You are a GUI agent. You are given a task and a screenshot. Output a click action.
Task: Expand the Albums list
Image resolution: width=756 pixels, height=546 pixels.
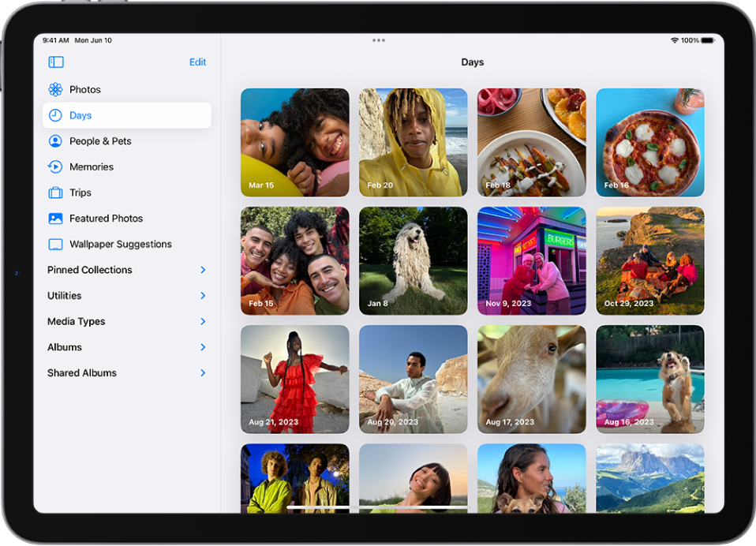tap(64, 347)
